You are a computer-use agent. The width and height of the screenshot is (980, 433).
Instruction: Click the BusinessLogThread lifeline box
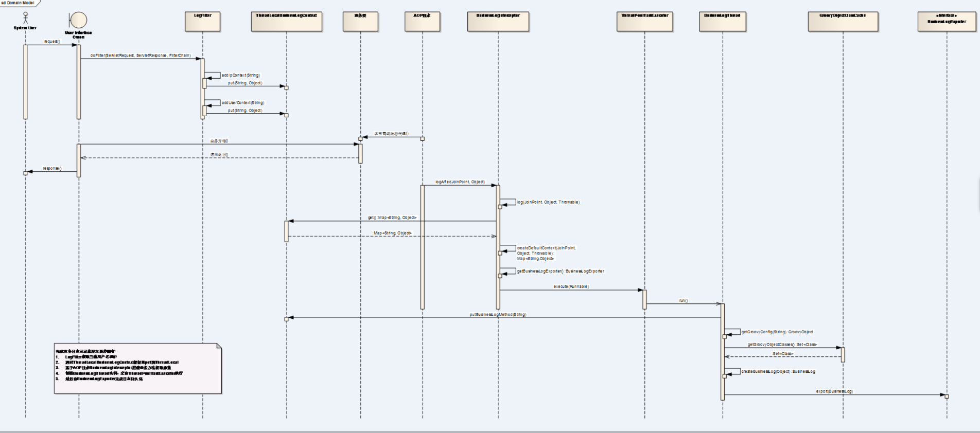click(x=722, y=22)
